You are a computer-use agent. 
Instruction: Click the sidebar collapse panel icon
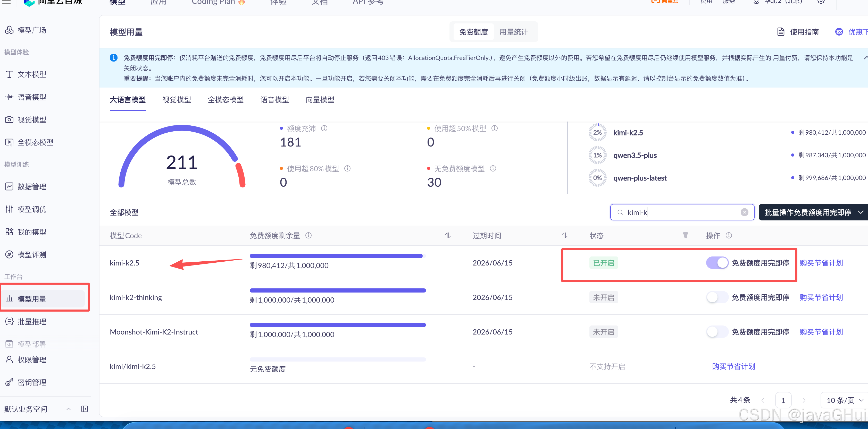pyautogui.click(x=85, y=409)
